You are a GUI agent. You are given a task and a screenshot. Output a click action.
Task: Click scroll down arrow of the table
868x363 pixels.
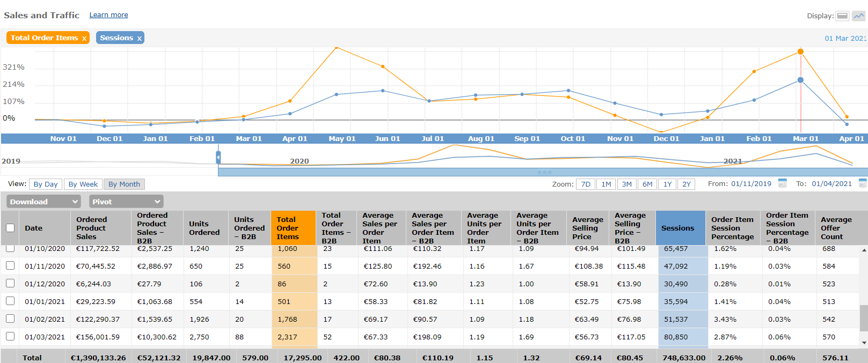(x=864, y=343)
